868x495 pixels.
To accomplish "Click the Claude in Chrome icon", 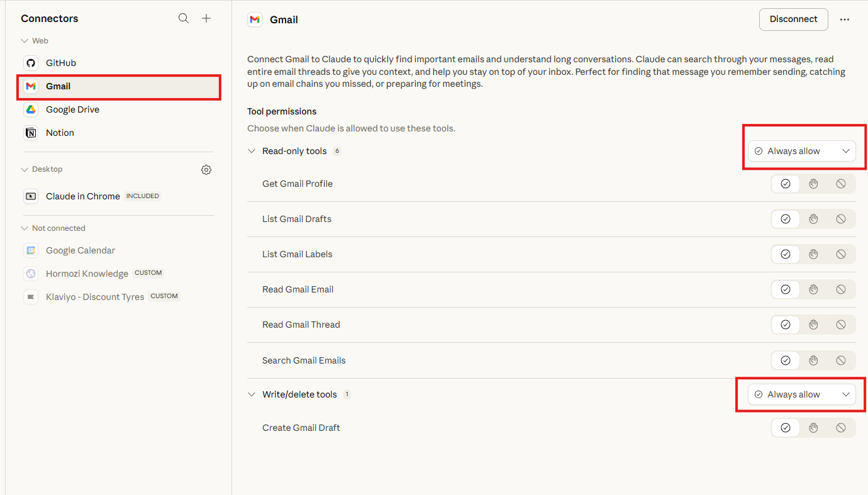I will pos(31,196).
